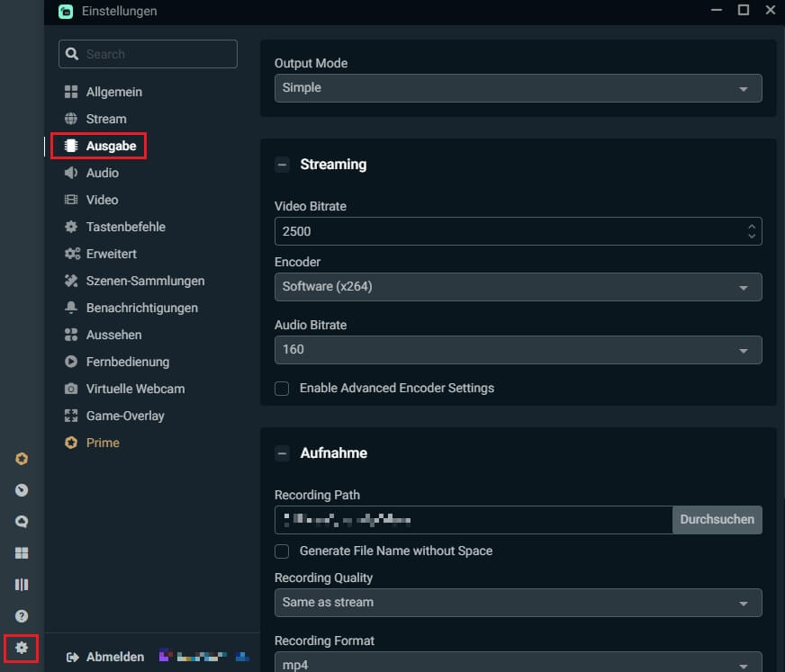
Task: Select the Audio settings speaker icon
Action: (71, 173)
